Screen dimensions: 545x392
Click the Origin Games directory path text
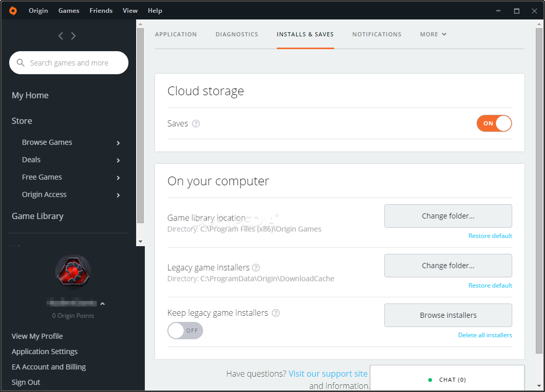tap(260, 229)
